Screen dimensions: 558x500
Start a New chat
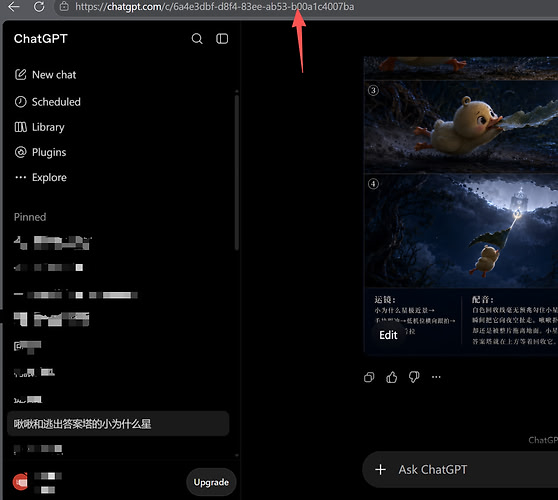[45, 75]
